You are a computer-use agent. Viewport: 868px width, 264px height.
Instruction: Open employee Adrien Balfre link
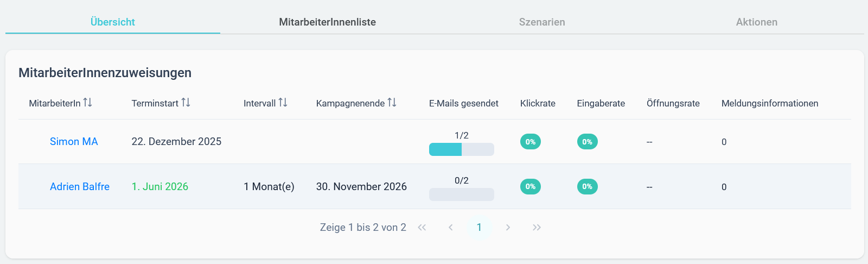pos(80,187)
